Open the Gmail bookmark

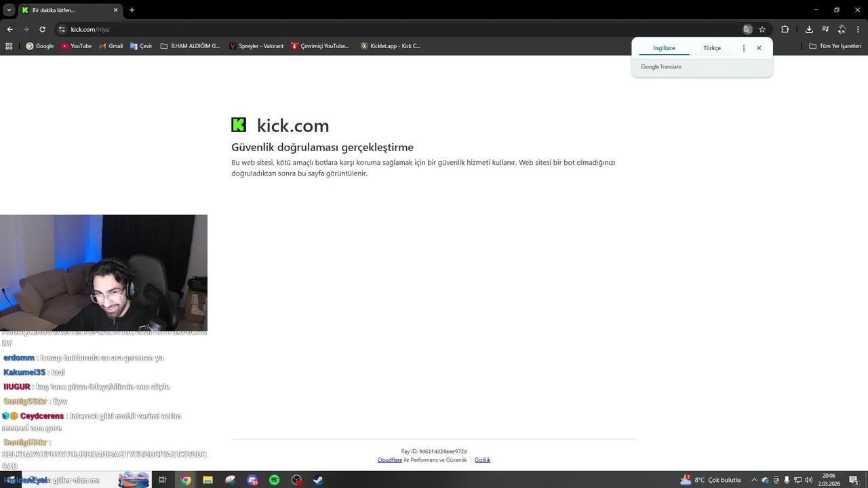pos(111,46)
